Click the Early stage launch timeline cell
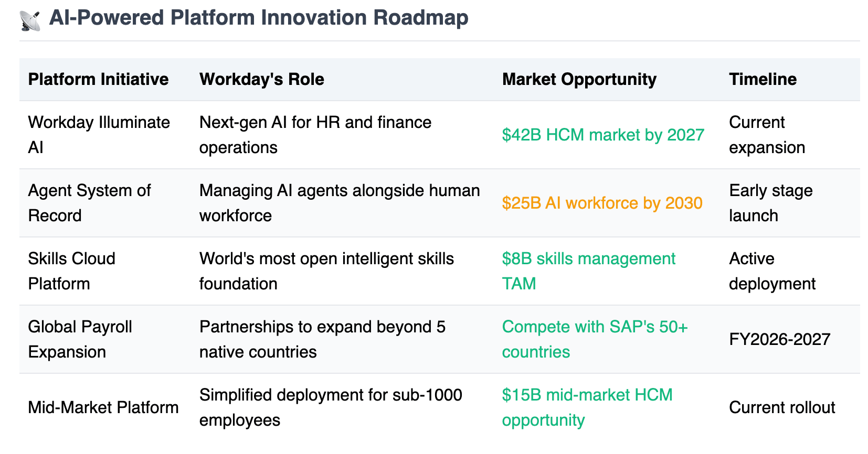This screenshot has height=454, width=868. (771, 203)
